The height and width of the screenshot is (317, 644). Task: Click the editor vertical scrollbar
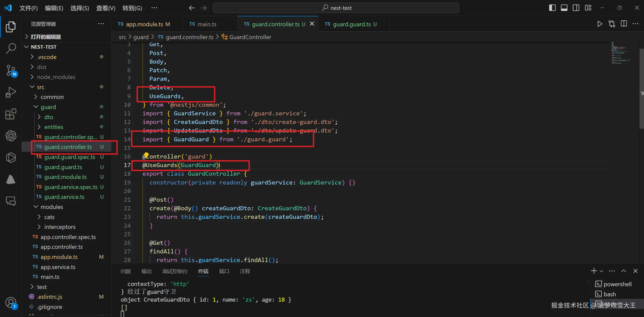coord(641,88)
